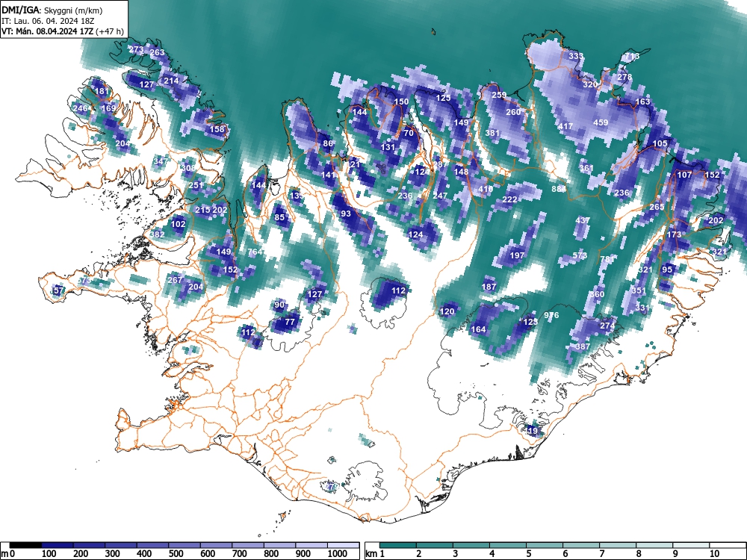The image size is (747, 560).
Task: Click the visibility value 273
Action: click(x=136, y=49)
